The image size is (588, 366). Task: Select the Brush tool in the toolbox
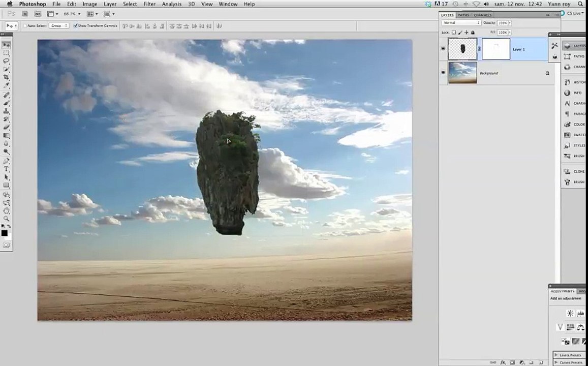(6, 103)
